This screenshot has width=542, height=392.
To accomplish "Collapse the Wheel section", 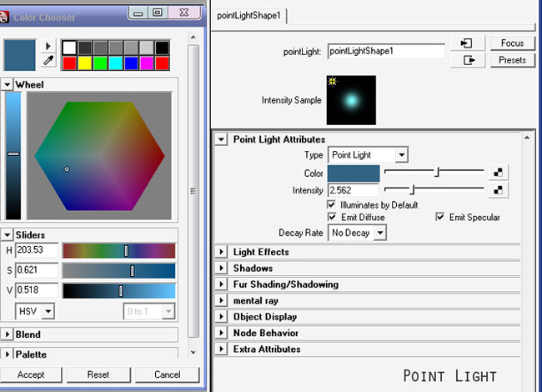I will [7, 84].
